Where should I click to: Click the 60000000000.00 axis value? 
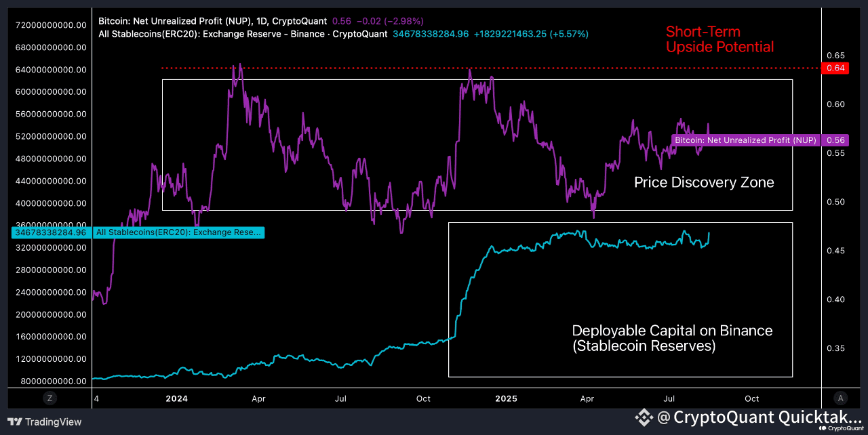tap(50, 91)
